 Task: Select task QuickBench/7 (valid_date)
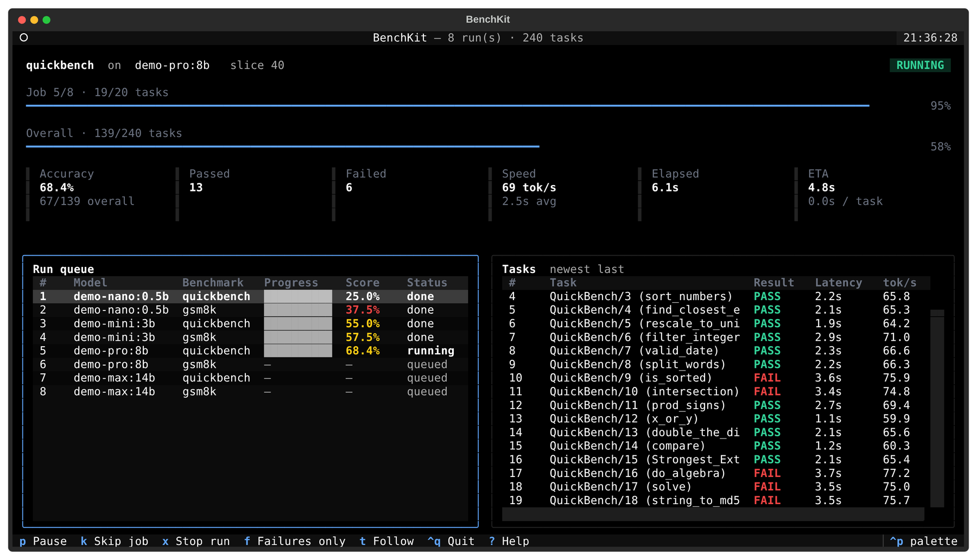click(716, 351)
